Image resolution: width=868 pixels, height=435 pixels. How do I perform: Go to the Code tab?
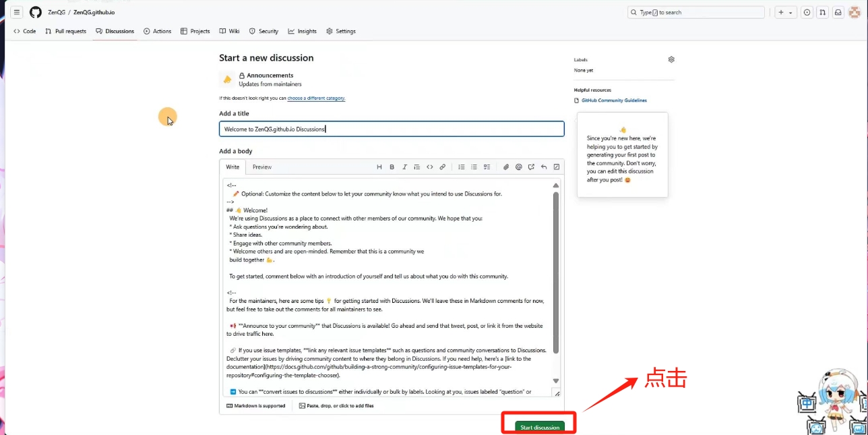click(25, 31)
